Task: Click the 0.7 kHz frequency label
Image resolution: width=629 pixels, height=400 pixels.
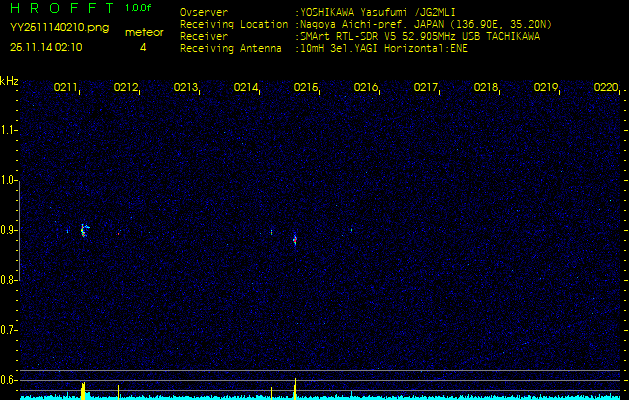Action: tap(9, 329)
